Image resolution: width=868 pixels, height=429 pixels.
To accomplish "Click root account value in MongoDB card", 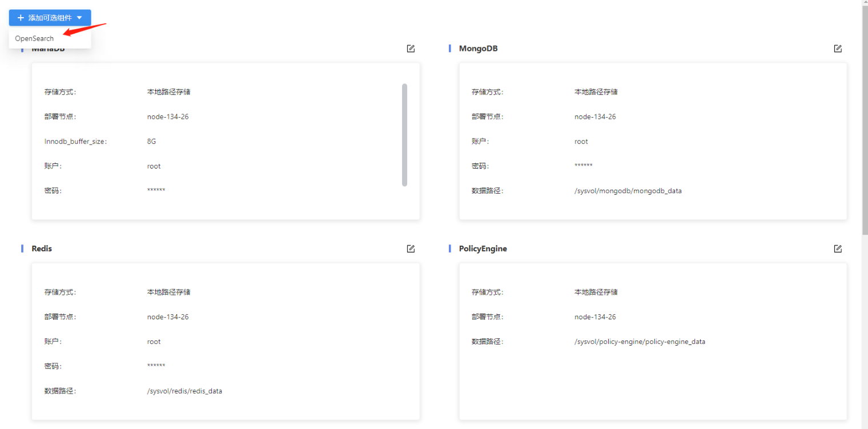I will coord(581,141).
